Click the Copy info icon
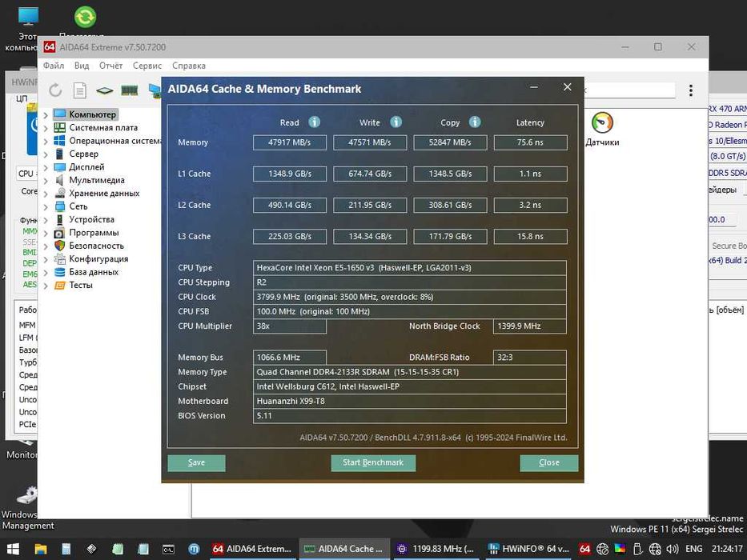747x560 pixels. (475, 122)
